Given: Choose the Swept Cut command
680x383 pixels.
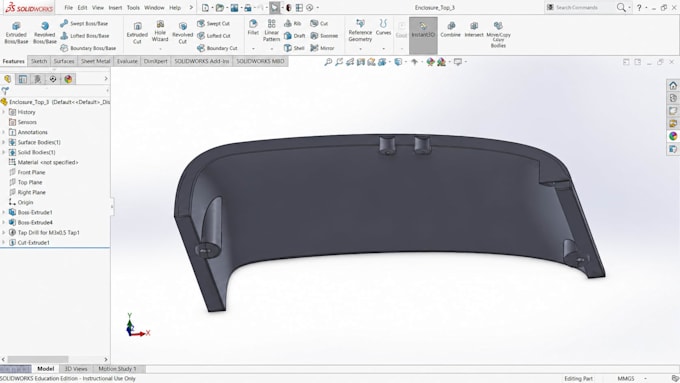Looking at the screenshot, I should [x=213, y=23].
